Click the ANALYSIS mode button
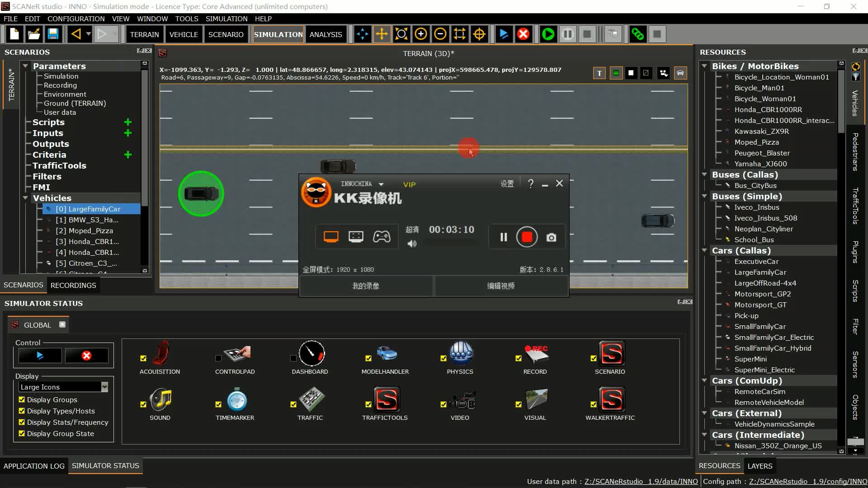 coord(325,34)
